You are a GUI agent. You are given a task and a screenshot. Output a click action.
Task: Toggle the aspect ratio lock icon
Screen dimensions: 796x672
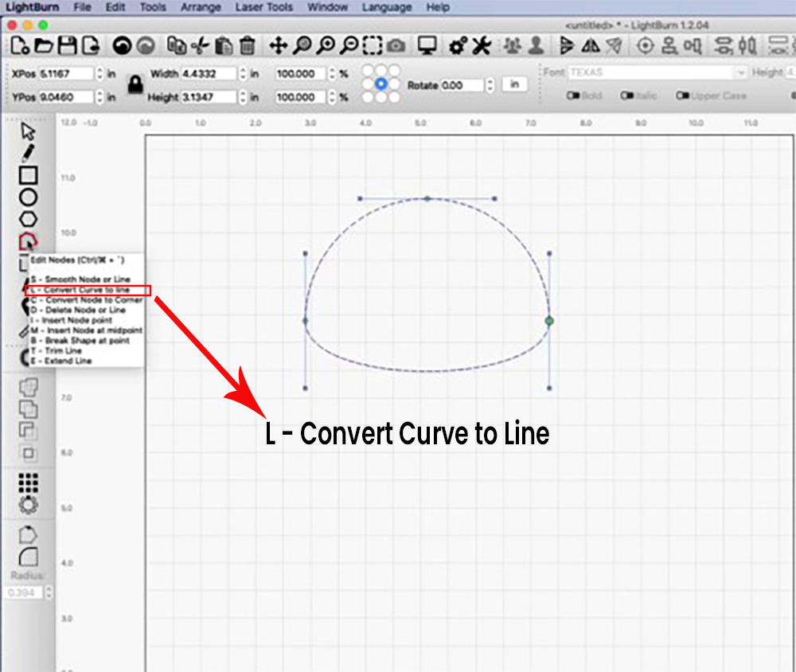click(135, 84)
